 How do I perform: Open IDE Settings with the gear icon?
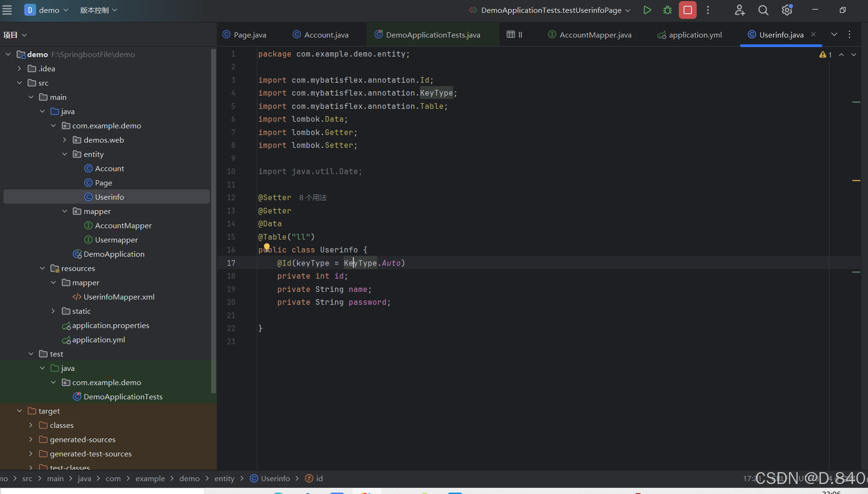click(787, 10)
